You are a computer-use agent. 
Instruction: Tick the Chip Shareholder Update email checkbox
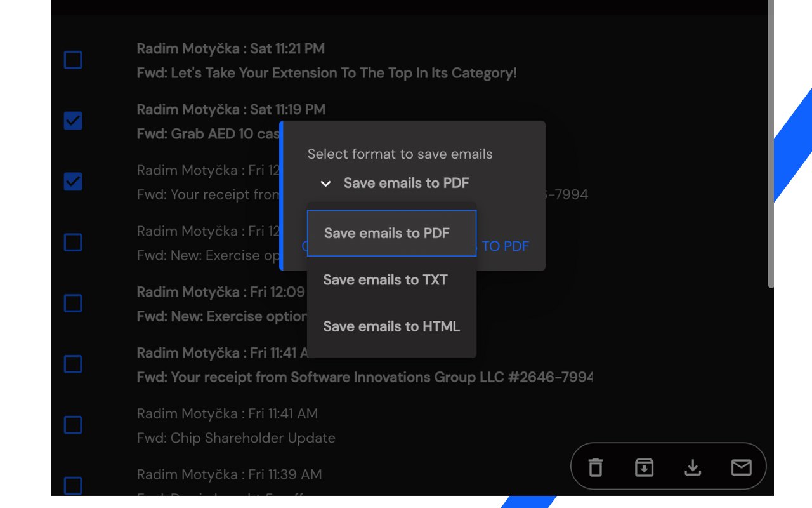click(x=72, y=425)
